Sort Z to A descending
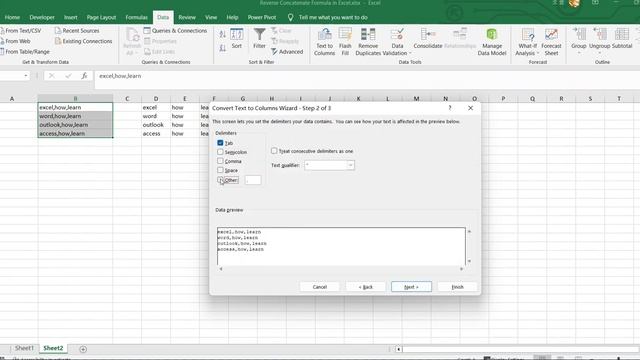This screenshot has width=640, height=360. coord(222,48)
